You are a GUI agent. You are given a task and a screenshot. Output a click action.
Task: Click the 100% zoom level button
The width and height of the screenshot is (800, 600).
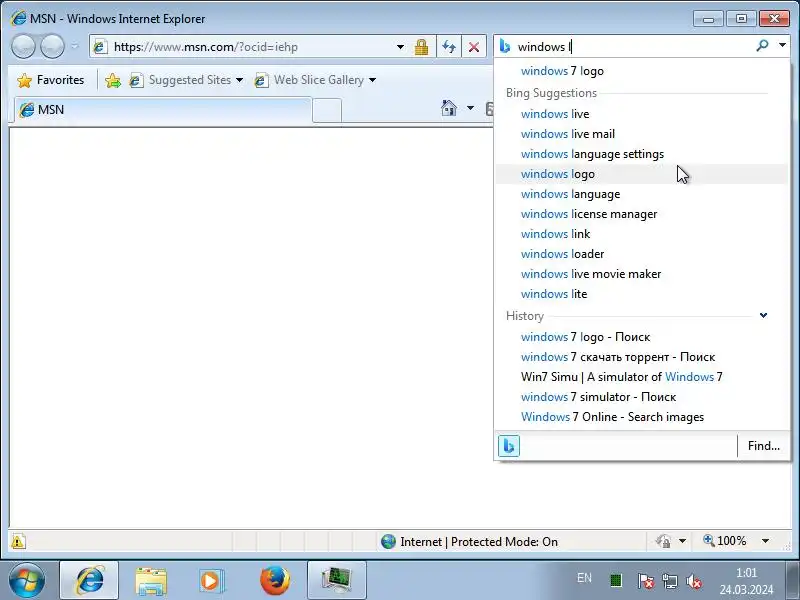725,541
